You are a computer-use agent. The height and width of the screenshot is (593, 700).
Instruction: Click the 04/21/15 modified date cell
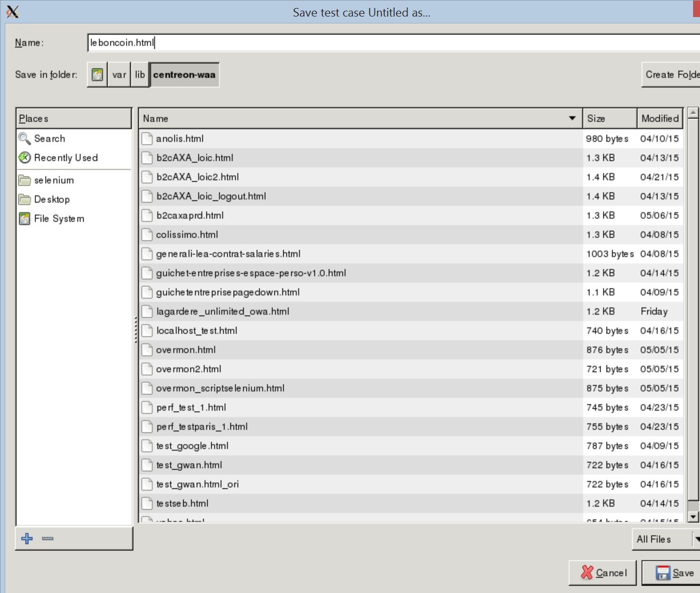click(659, 177)
